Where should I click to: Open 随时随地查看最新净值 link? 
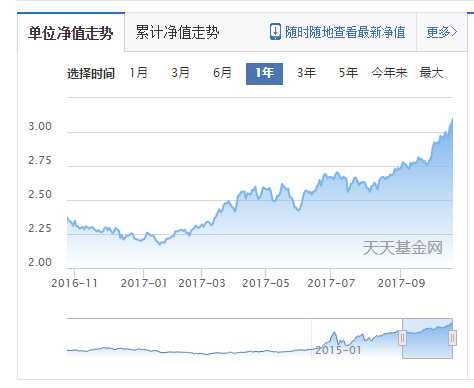click(x=345, y=32)
